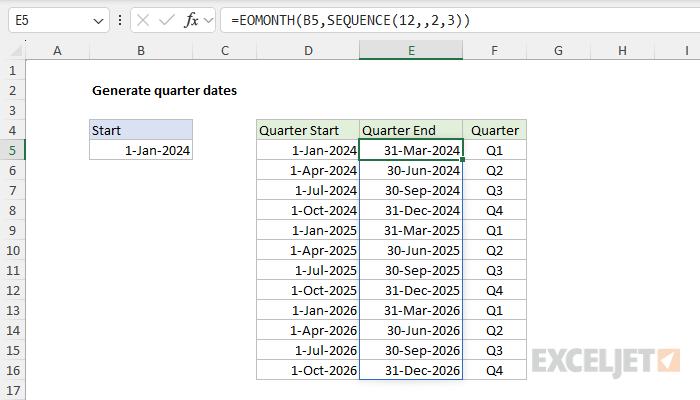Select row 2 header

pyautogui.click(x=12, y=91)
